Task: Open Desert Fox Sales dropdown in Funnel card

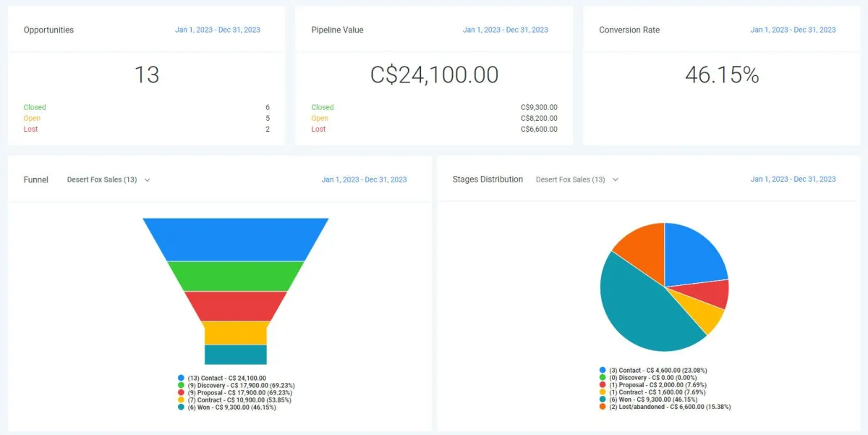Action: 109,180
